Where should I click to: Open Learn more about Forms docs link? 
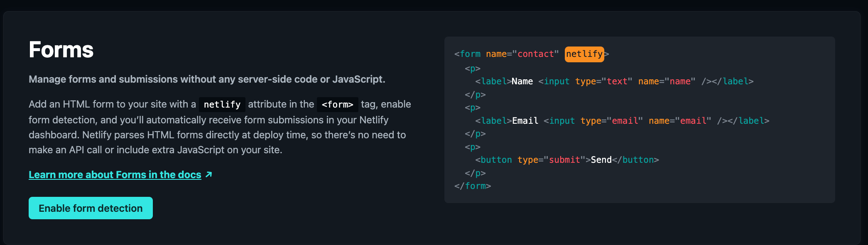[115, 175]
